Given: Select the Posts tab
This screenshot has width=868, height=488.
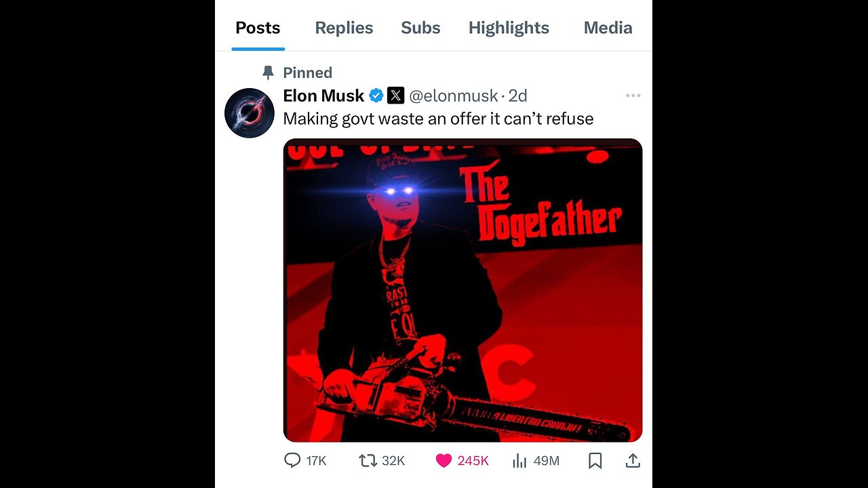Looking at the screenshot, I should [x=258, y=28].
